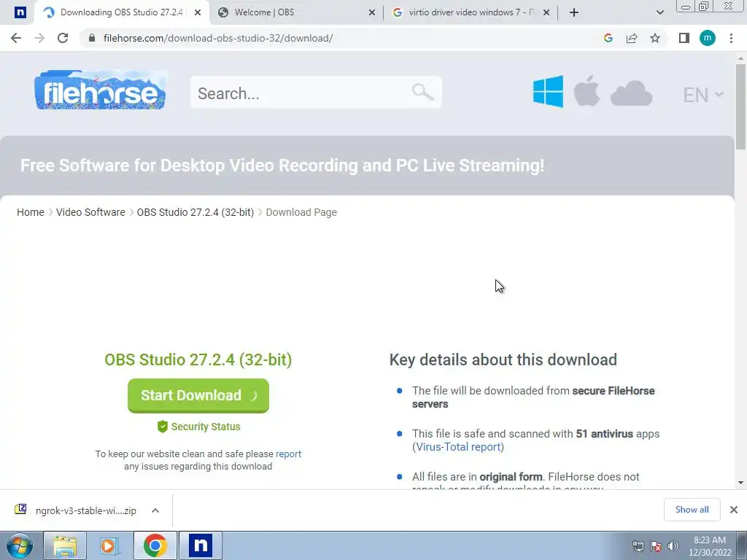Click Chrome icon in taskbar

pyautogui.click(x=155, y=545)
